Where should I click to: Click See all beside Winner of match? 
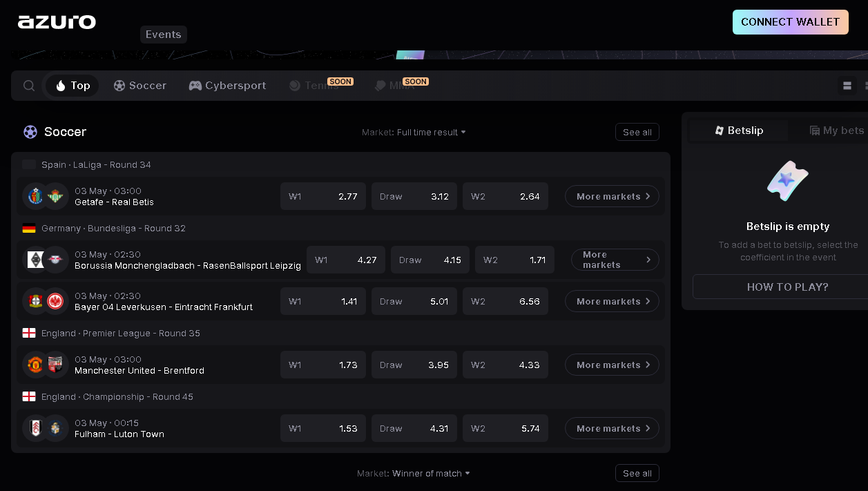click(x=637, y=473)
